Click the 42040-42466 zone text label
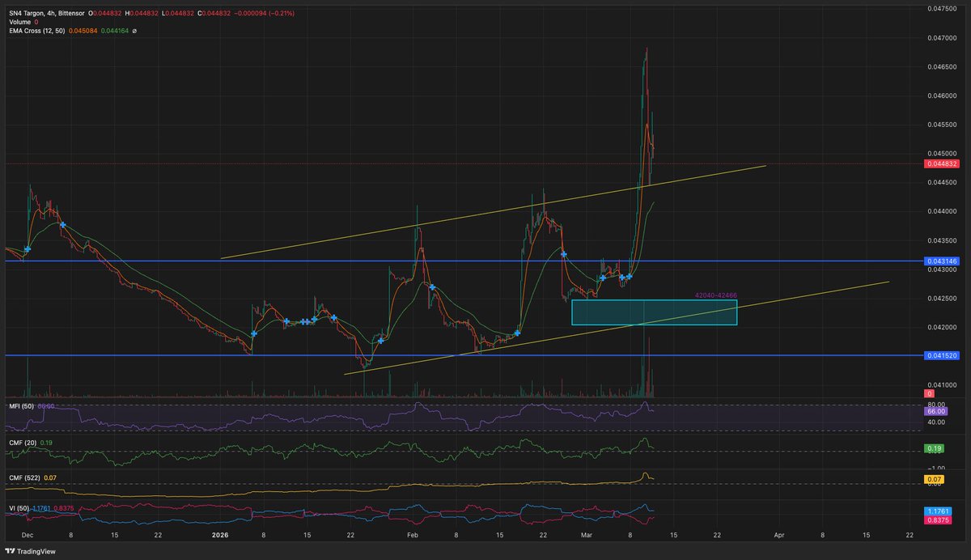 715,295
